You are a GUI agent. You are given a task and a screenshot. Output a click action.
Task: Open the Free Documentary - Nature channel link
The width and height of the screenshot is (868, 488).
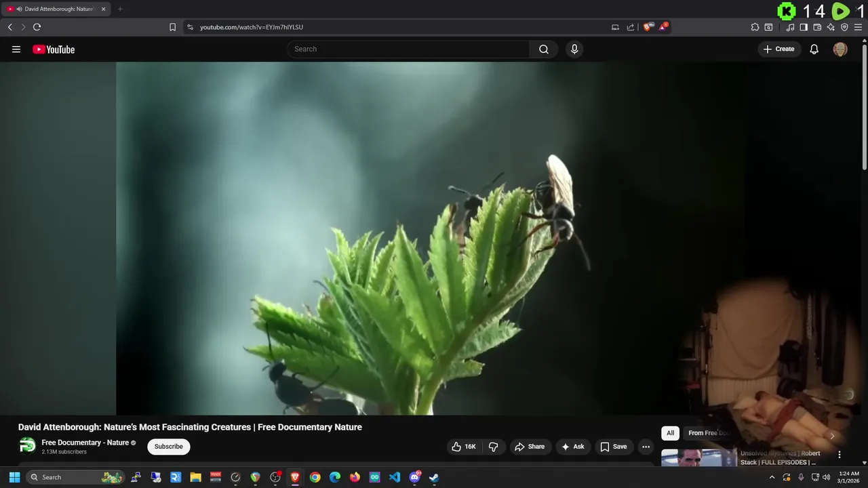click(x=85, y=443)
